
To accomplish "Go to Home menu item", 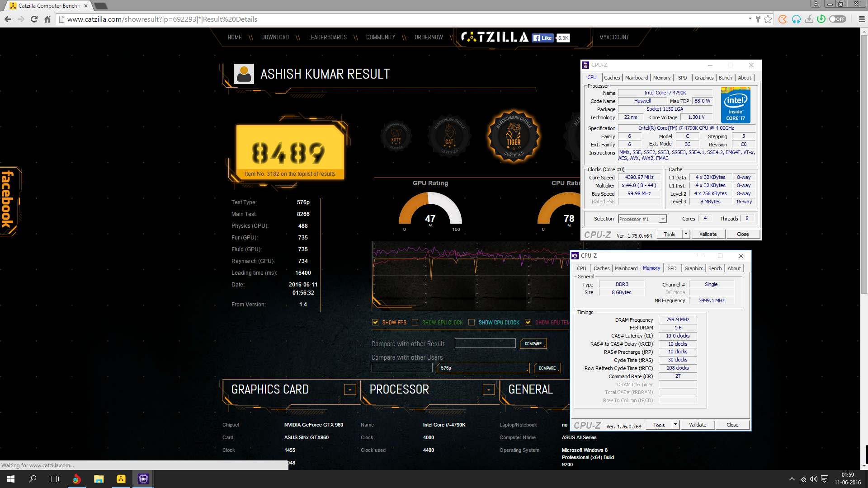I will click(235, 38).
